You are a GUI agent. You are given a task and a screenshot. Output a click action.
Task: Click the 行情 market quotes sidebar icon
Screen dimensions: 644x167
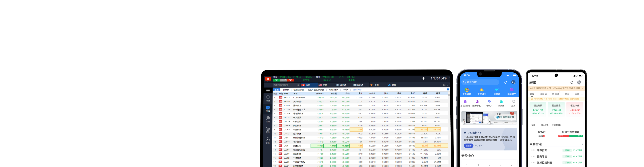[268, 109]
